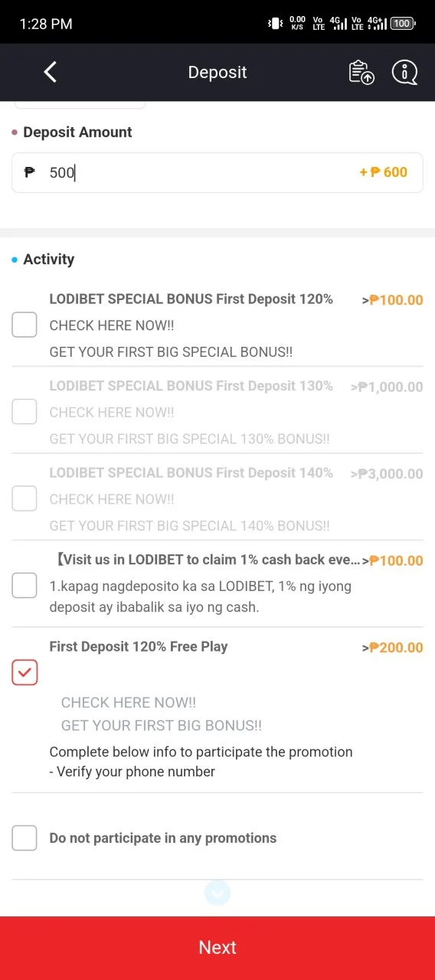The height and width of the screenshot is (980, 435).
Task: Tap the Verify your phone number text
Action: point(132,772)
